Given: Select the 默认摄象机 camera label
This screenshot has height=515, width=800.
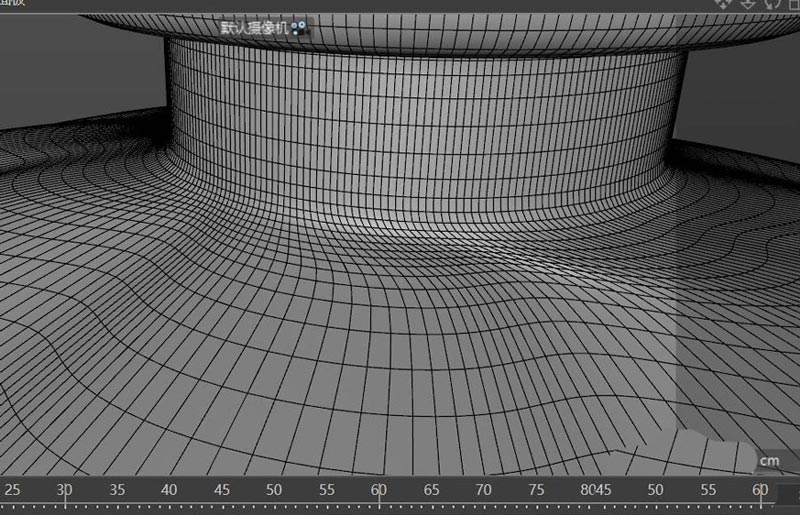Looking at the screenshot, I should pyautogui.click(x=254, y=29).
